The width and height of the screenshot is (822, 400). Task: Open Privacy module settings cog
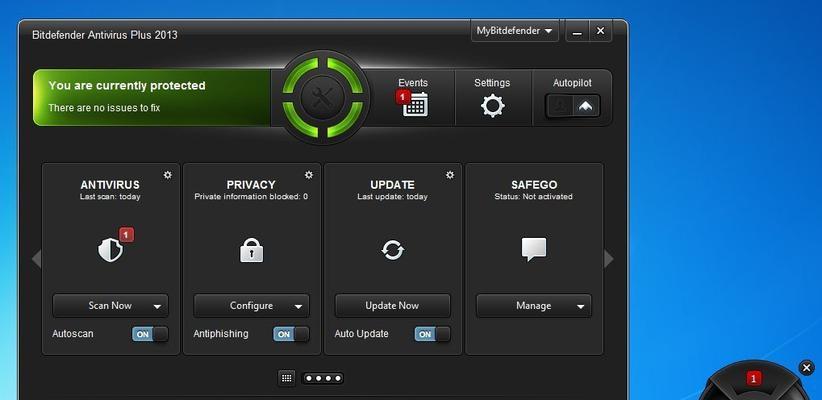[x=309, y=175]
